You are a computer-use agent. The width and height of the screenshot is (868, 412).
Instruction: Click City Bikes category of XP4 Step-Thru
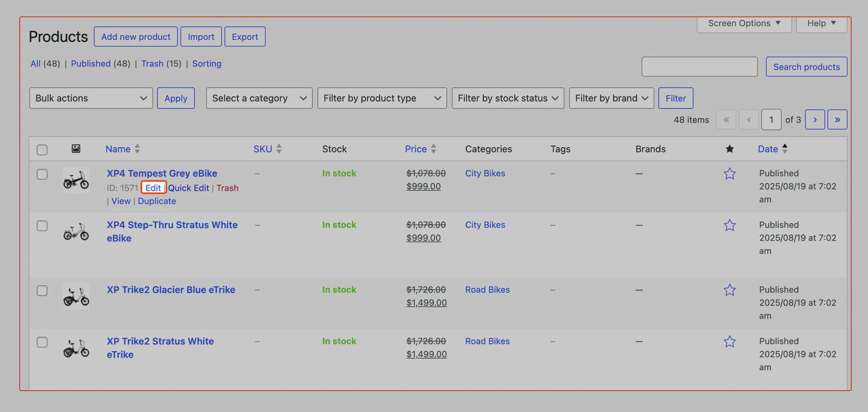click(x=485, y=225)
